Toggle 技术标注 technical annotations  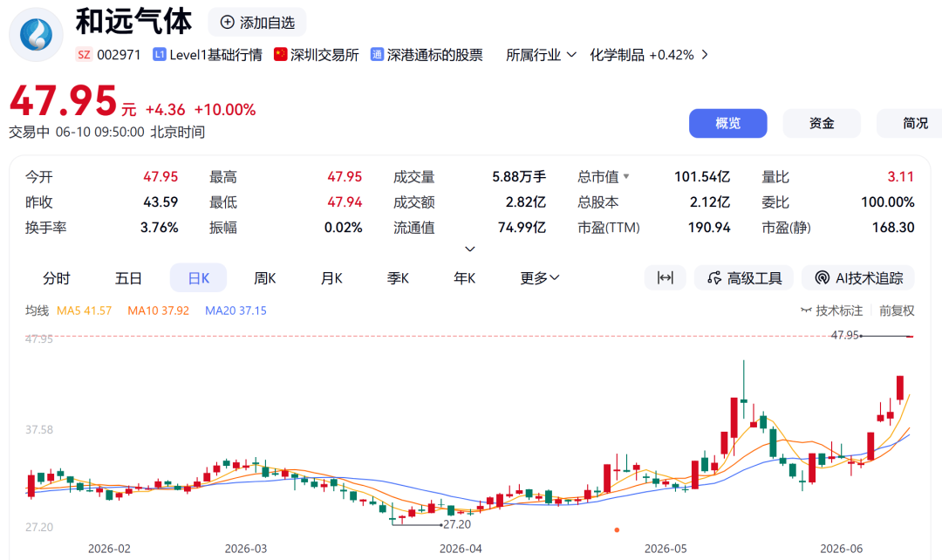point(832,311)
